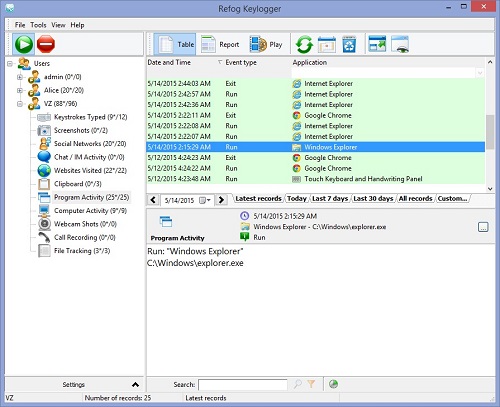Open Screenshots log

click(x=81, y=130)
